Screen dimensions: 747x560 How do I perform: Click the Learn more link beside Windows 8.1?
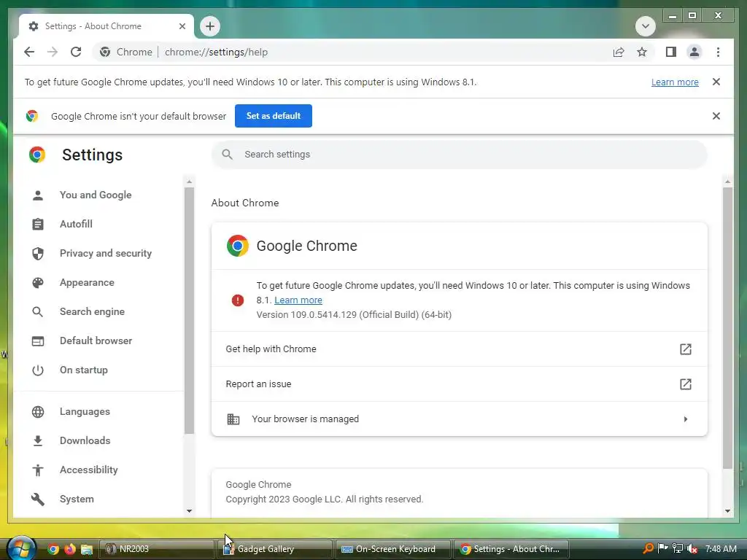298,300
